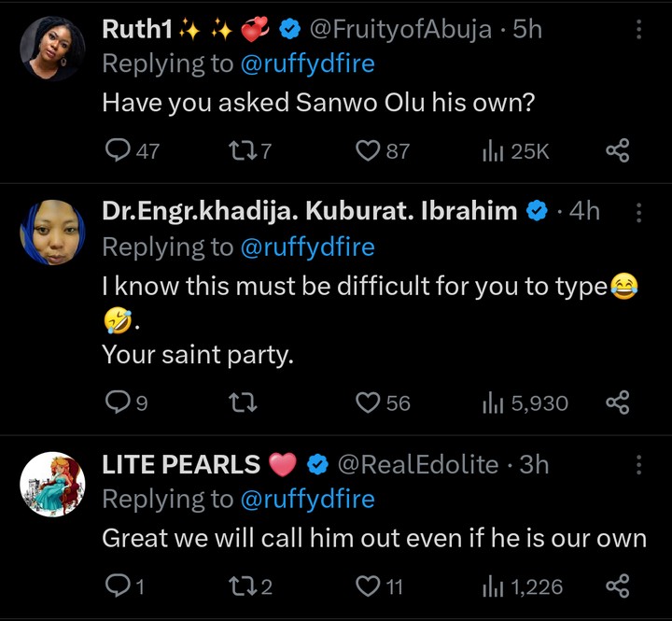The height and width of the screenshot is (621, 672).
Task: View analytics for Ruth1's 25K views tweet
Action: click(493, 150)
